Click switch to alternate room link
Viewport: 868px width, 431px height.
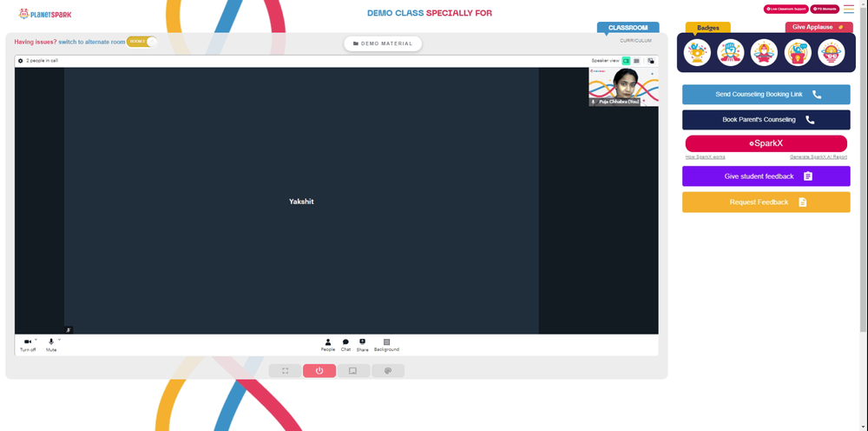pyautogui.click(x=92, y=42)
